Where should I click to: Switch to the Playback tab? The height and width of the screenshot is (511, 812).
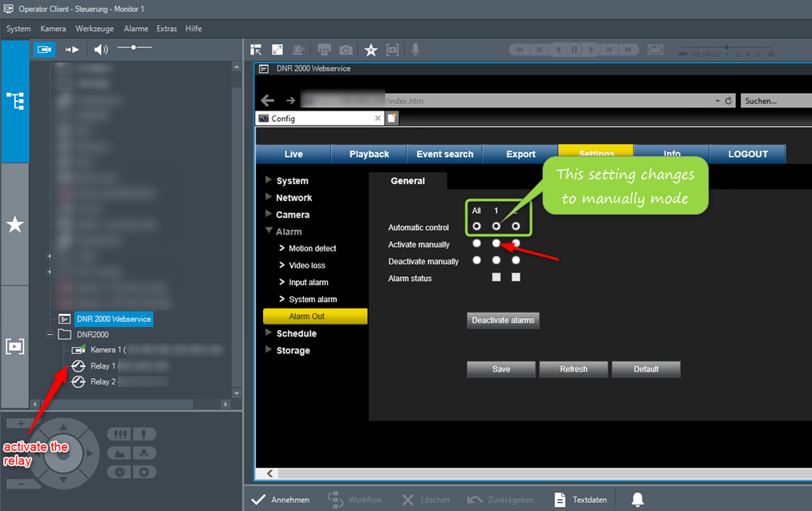[x=369, y=154]
